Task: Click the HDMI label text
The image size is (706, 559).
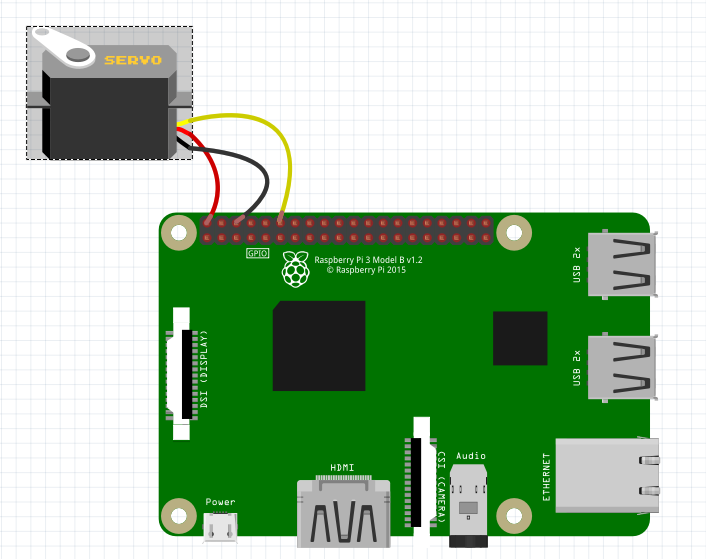Action: pos(342,468)
